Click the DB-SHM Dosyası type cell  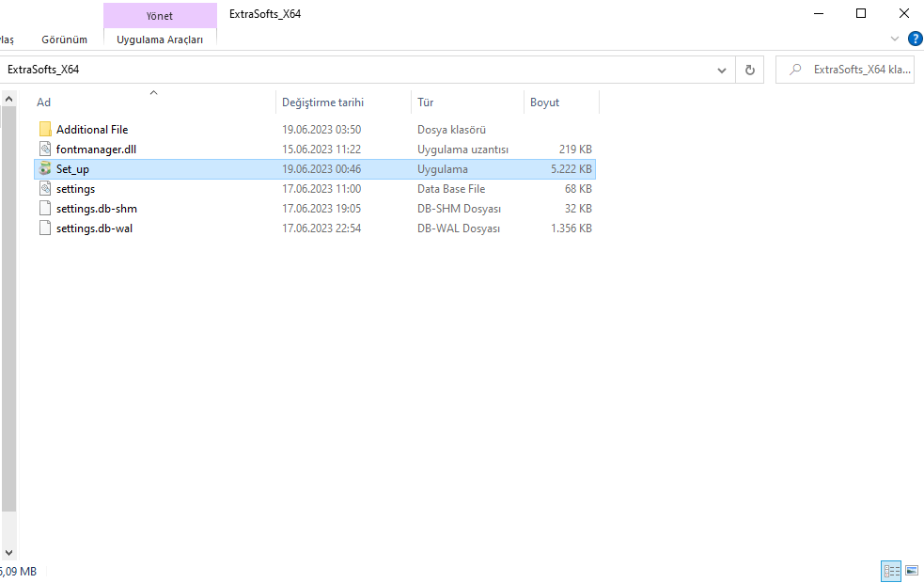click(x=459, y=208)
